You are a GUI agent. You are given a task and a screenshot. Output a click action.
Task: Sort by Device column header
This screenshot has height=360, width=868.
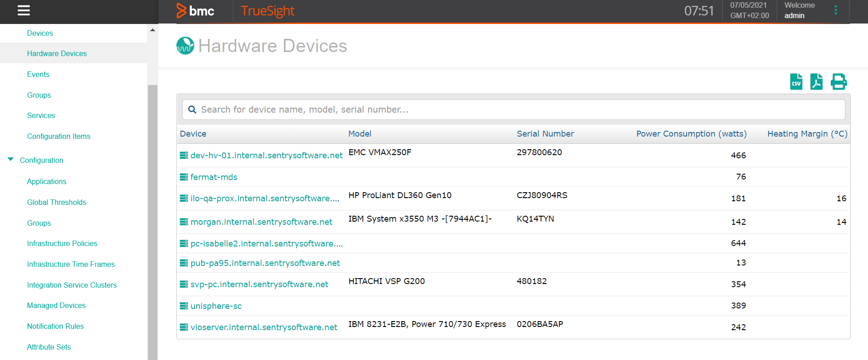click(193, 134)
